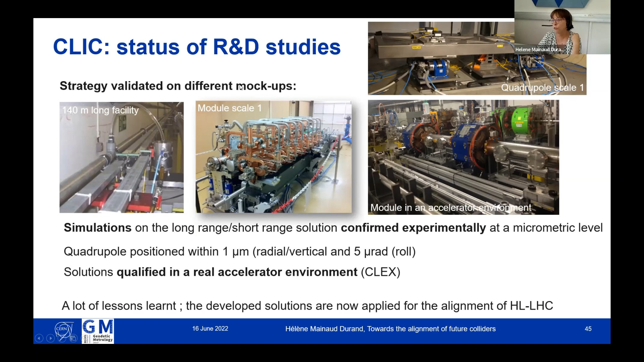This screenshot has height=362, width=644.
Task: Click the footer text Towards the alignment of future colliders
Action: (x=431, y=329)
